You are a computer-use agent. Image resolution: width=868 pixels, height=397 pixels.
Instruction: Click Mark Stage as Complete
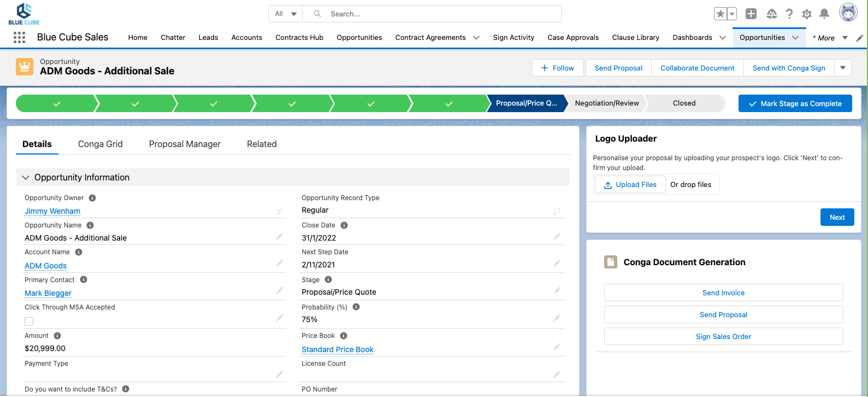click(795, 103)
